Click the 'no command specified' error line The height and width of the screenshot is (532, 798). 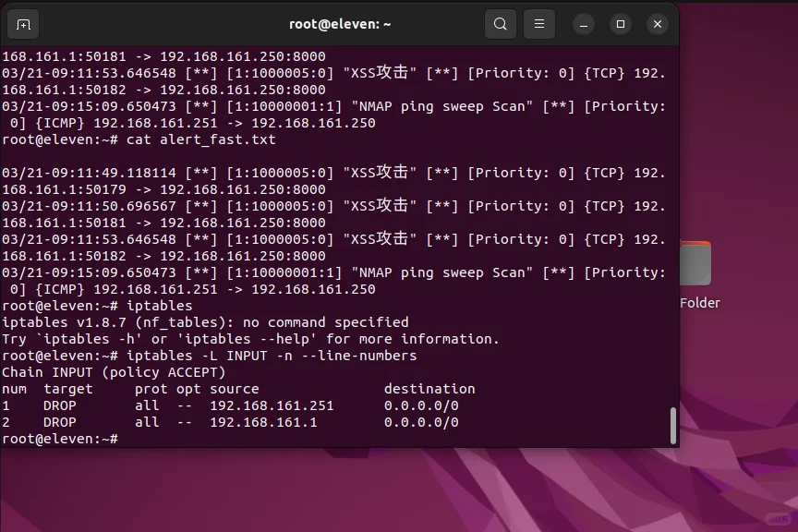coord(205,322)
